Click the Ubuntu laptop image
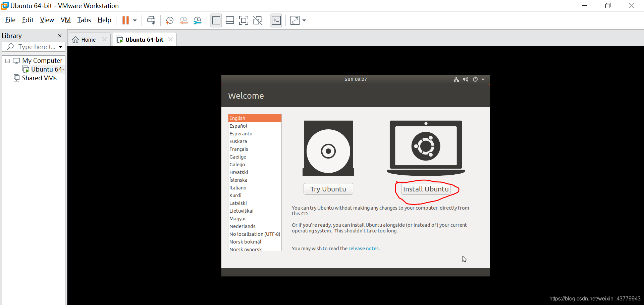The width and height of the screenshot is (644, 305). coord(426,148)
